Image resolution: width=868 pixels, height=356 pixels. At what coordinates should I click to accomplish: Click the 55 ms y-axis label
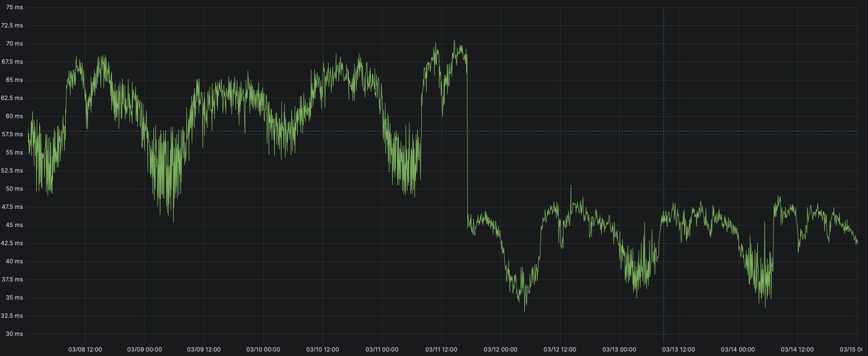15,153
